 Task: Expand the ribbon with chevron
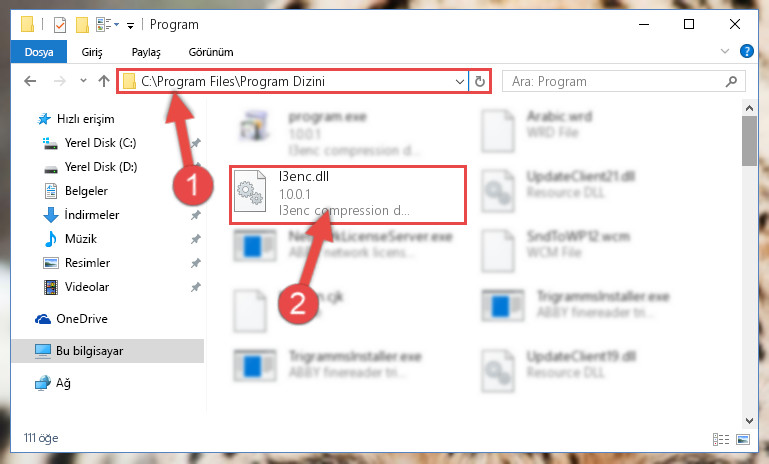point(724,51)
